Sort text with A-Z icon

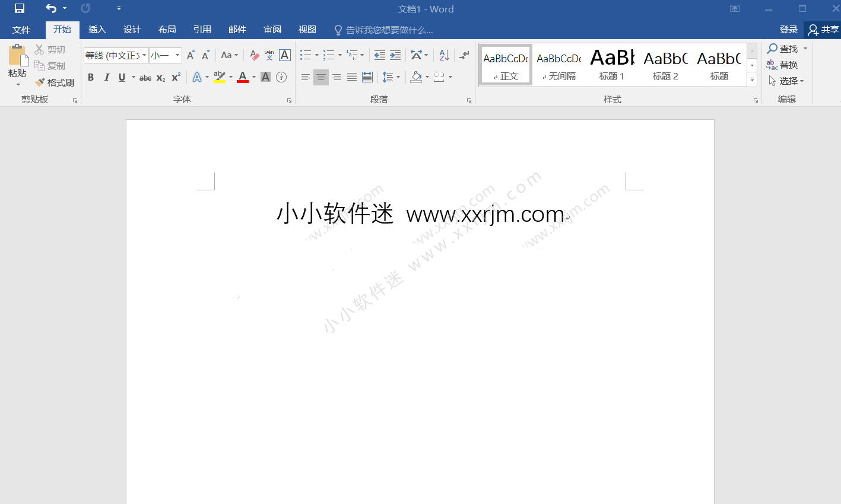coord(444,55)
